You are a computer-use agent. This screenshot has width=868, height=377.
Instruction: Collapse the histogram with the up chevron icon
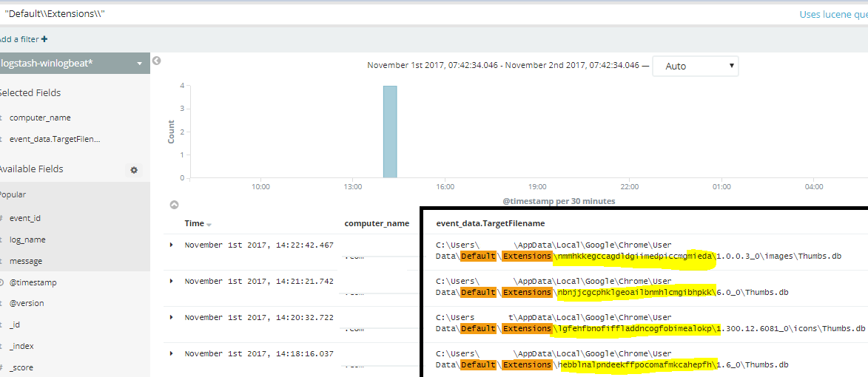click(174, 205)
